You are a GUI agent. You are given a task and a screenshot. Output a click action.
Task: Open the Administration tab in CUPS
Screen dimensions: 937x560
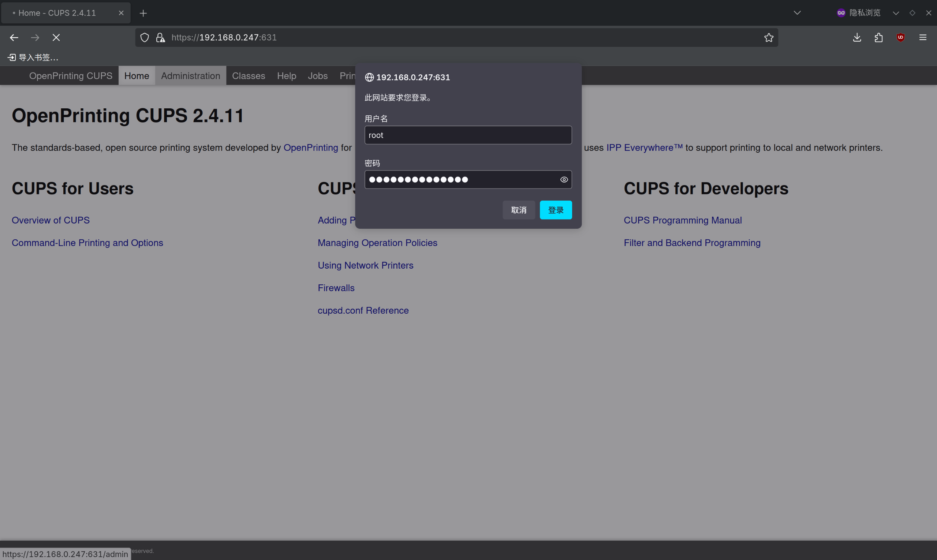[x=191, y=76]
